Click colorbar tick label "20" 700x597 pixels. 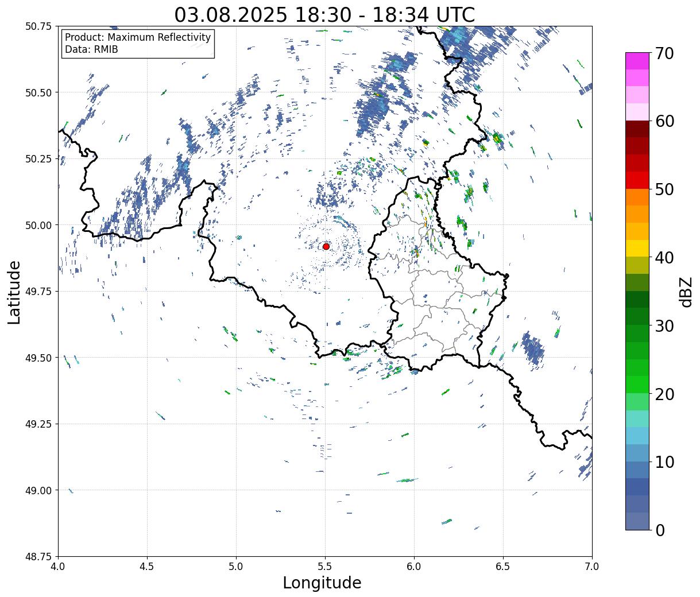click(664, 394)
